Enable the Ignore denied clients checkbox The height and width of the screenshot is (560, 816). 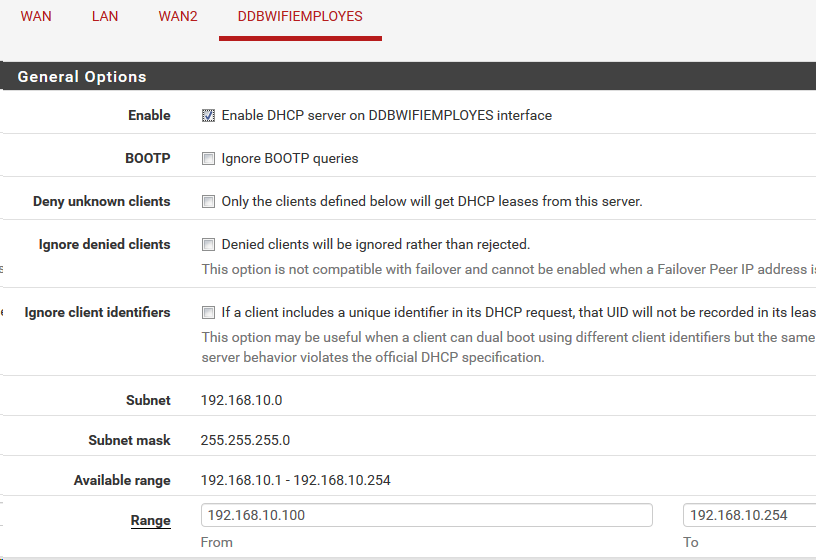click(209, 245)
